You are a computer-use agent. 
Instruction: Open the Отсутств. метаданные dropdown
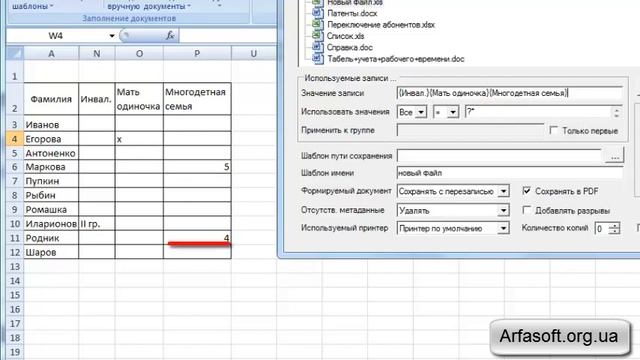pyautogui.click(x=504, y=210)
